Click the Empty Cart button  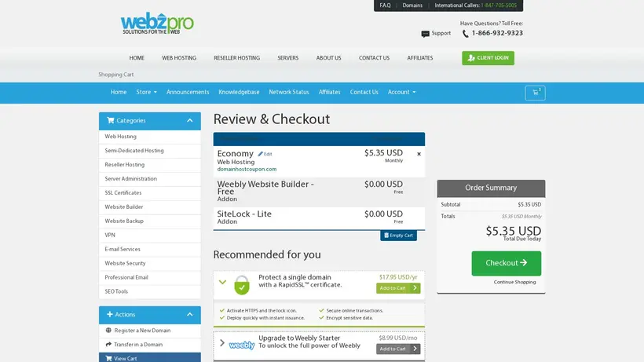(398, 236)
